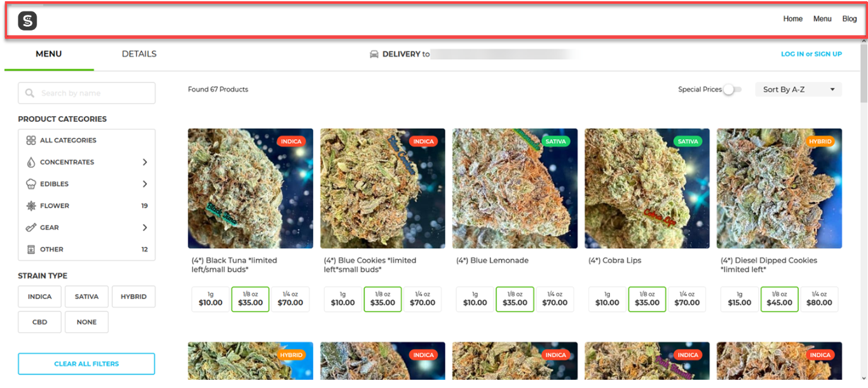Open Blog in top navigation

click(850, 19)
